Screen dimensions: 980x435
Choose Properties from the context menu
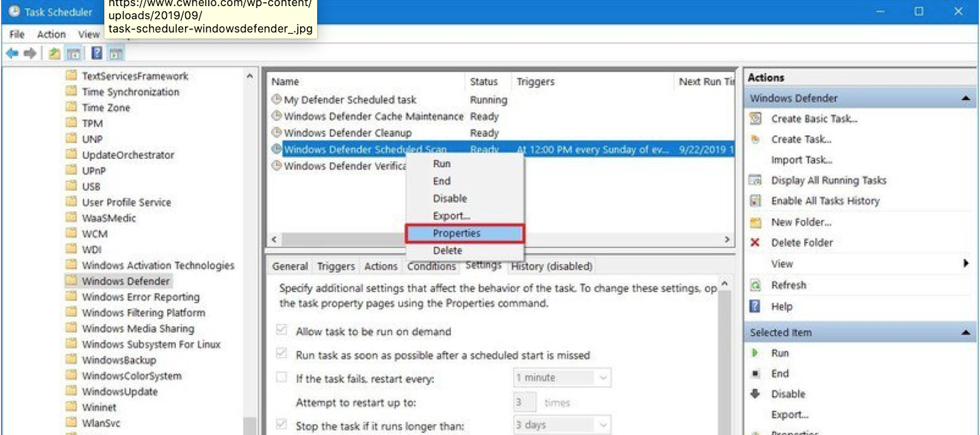(x=464, y=233)
